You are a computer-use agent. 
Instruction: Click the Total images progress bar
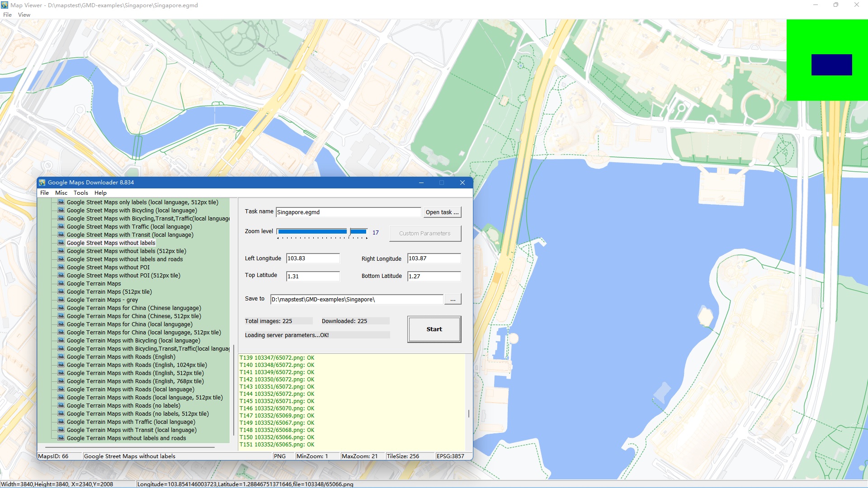tap(278, 321)
